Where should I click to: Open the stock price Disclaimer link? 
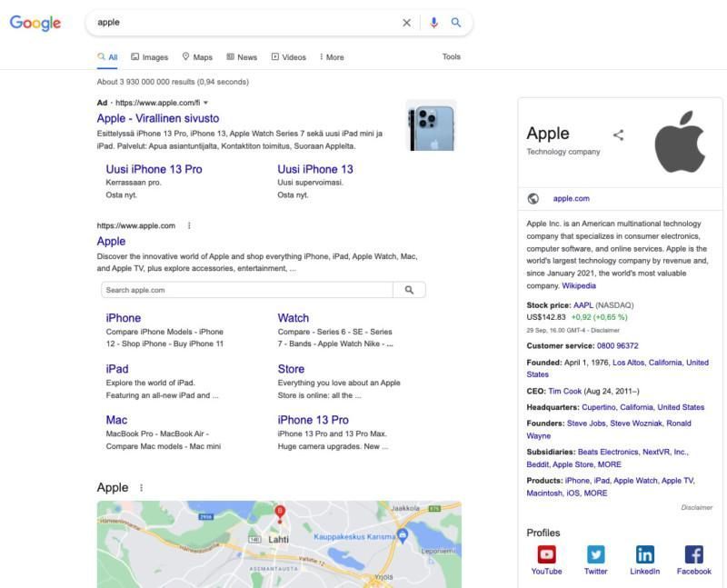coord(605,330)
